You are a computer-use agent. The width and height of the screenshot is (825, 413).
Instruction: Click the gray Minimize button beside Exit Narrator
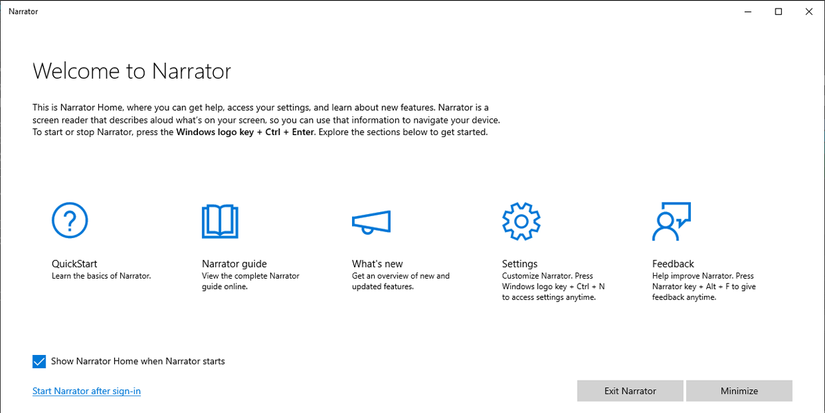(738, 390)
